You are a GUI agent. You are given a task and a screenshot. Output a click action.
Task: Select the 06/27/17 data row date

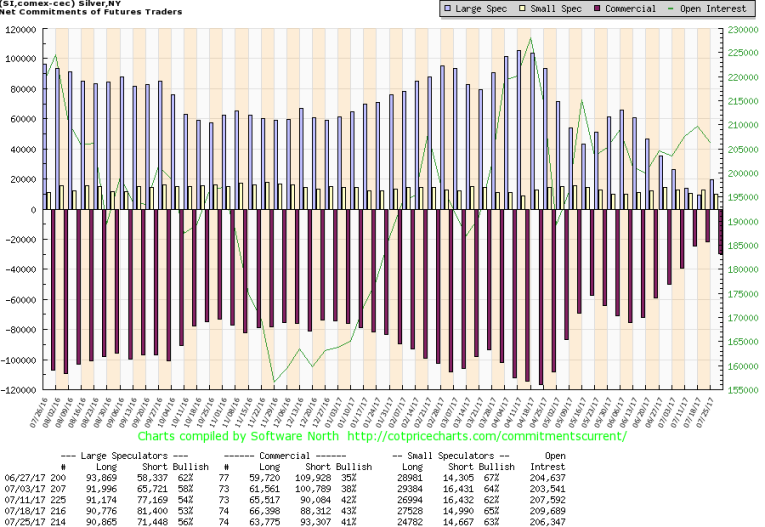pyautogui.click(x=25, y=478)
